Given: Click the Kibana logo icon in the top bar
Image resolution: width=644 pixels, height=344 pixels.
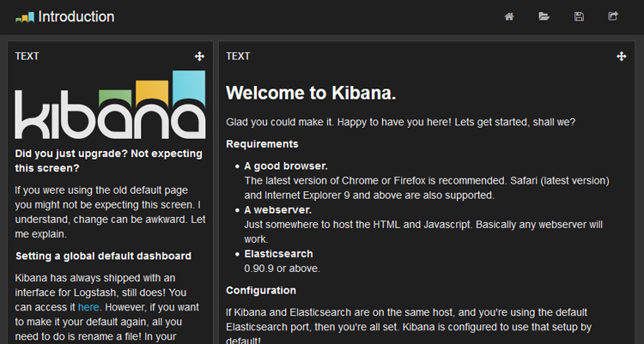Looking at the screenshot, I should pyautogui.click(x=25, y=17).
